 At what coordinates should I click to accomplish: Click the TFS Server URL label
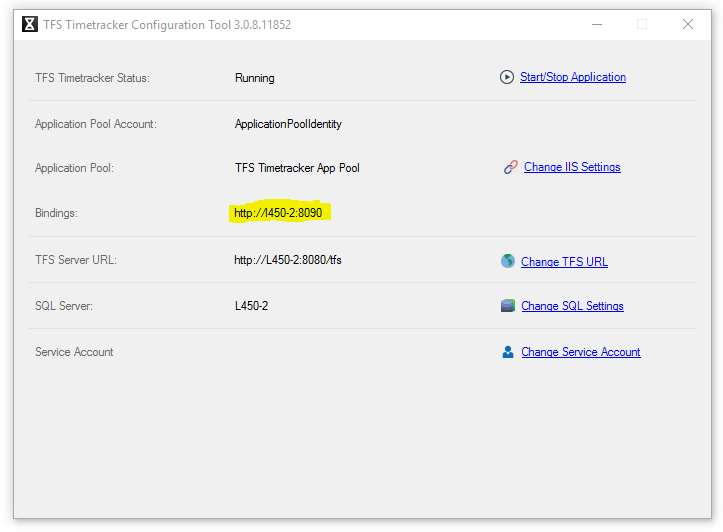(x=76, y=260)
